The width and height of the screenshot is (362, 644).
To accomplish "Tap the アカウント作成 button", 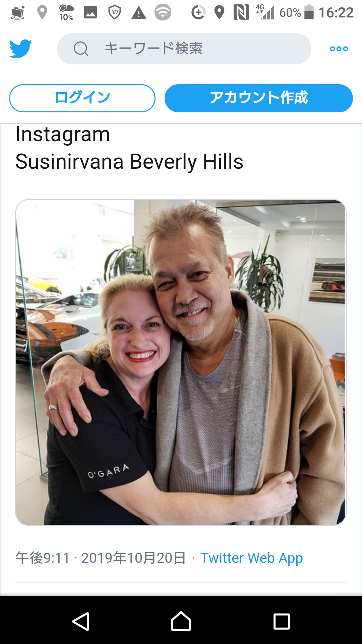I will pyautogui.click(x=258, y=98).
